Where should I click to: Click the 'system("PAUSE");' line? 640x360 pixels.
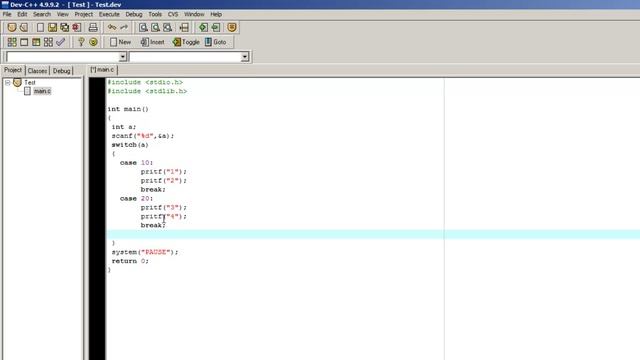pyautogui.click(x=145, y=252)
